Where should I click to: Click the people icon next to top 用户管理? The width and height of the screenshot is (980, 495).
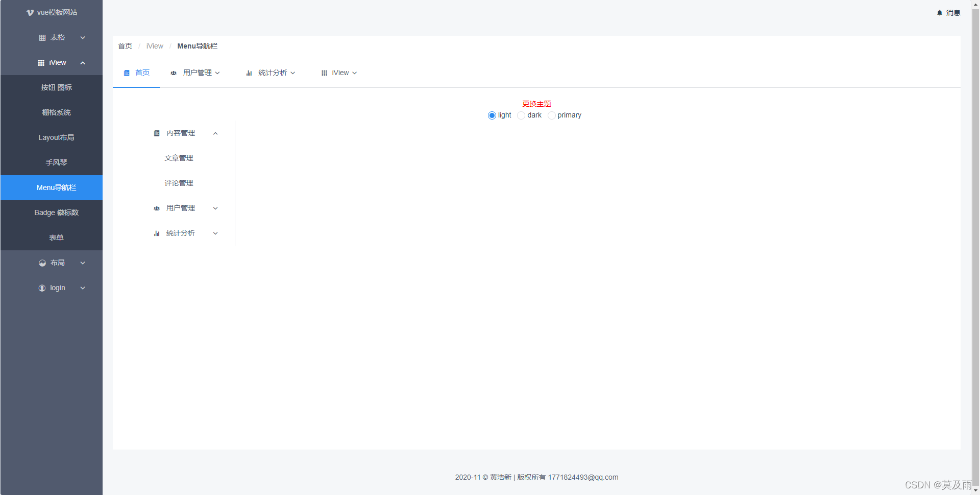click(x=174, y=73)
